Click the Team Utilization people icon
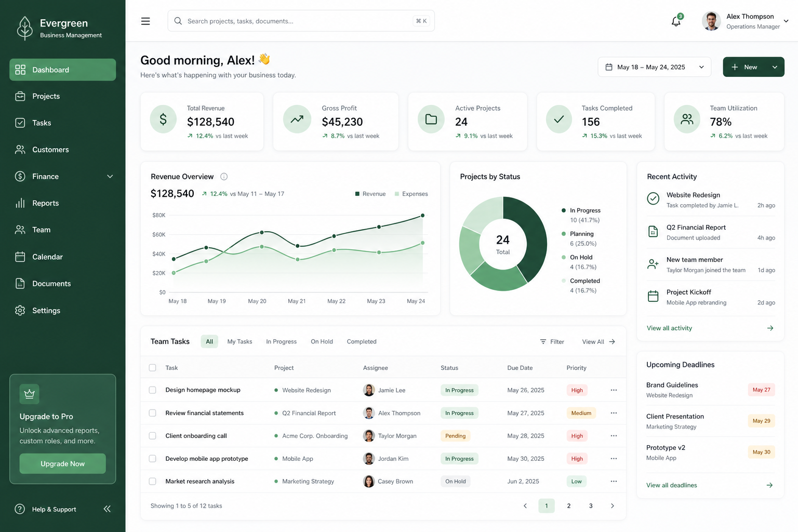Viewport: 798px width, 532px height. pos(687,119)
